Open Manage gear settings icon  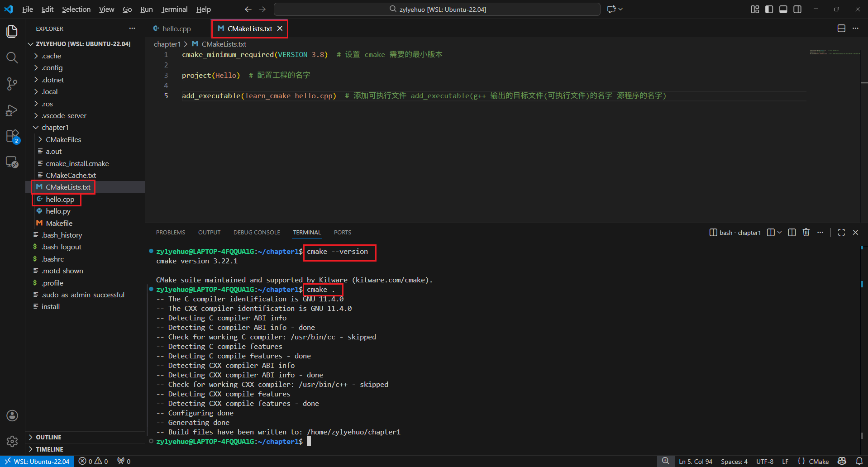(x=12, y=441)
